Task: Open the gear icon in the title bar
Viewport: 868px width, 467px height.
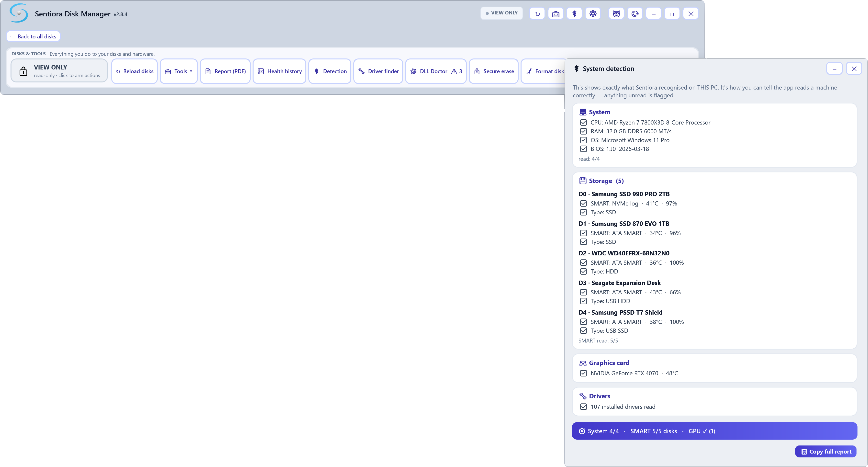Action: point(593,14)
